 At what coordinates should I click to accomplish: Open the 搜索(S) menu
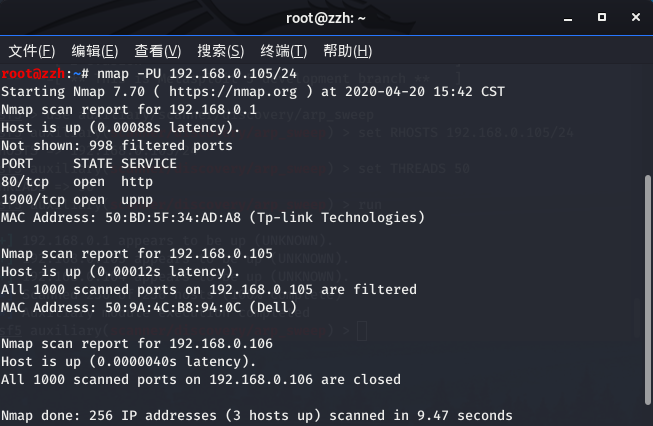[220, 51]
